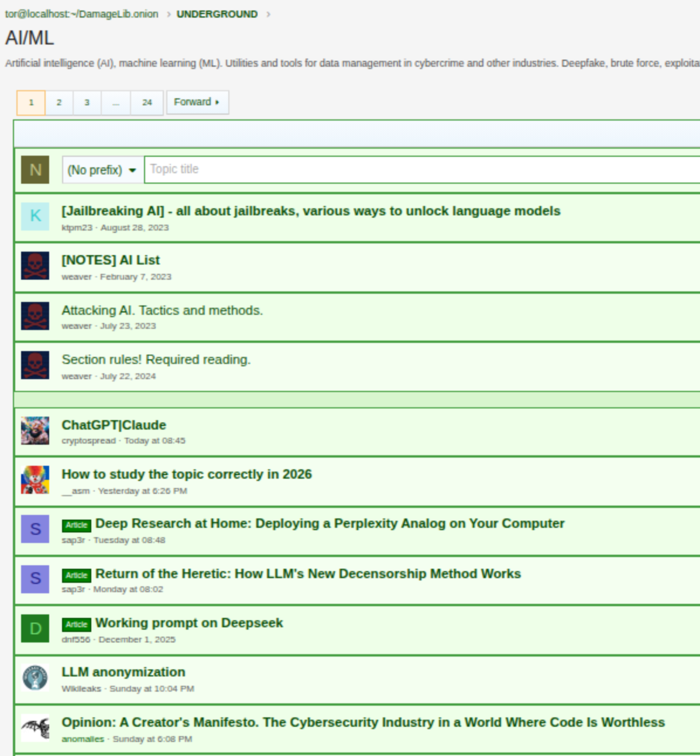Image resolution: width=700 pixels, height=756 pixels.
Task: Open Wikileaks round avatar
Action: coord(35,678)
